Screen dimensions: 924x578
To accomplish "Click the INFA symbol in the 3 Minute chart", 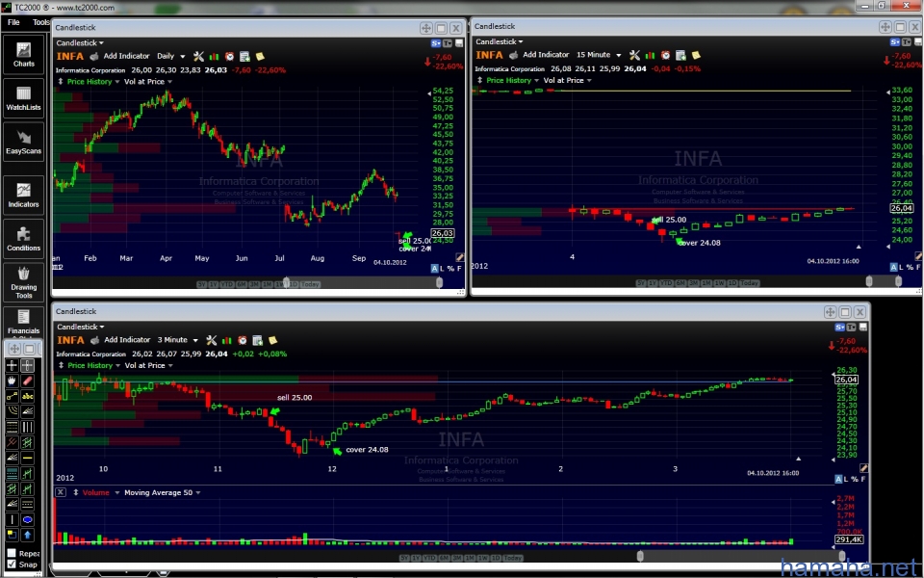I will (70, 340).
